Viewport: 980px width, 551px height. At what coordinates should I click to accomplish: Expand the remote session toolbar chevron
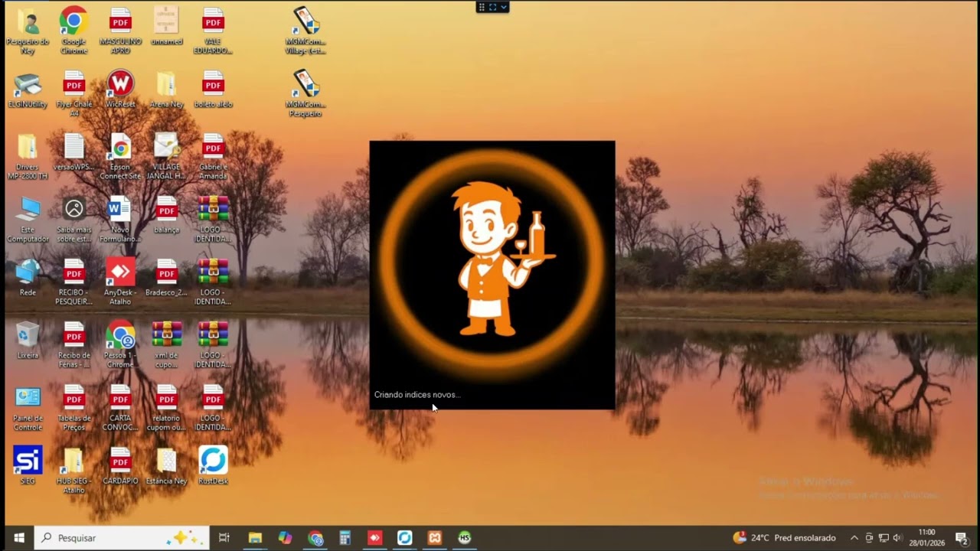[x=504, y=7]
